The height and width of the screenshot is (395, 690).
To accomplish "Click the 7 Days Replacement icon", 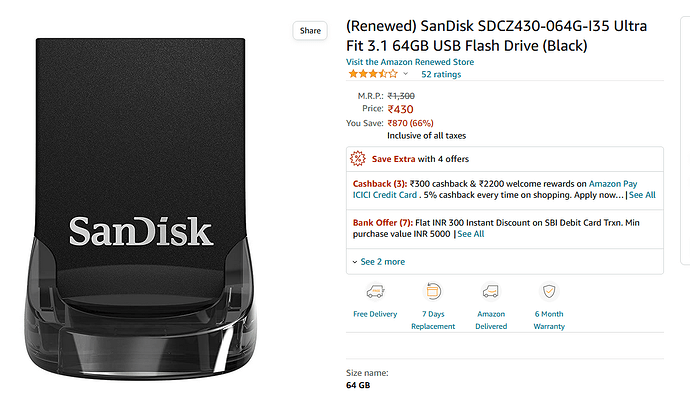I will (x=433, y=291).
